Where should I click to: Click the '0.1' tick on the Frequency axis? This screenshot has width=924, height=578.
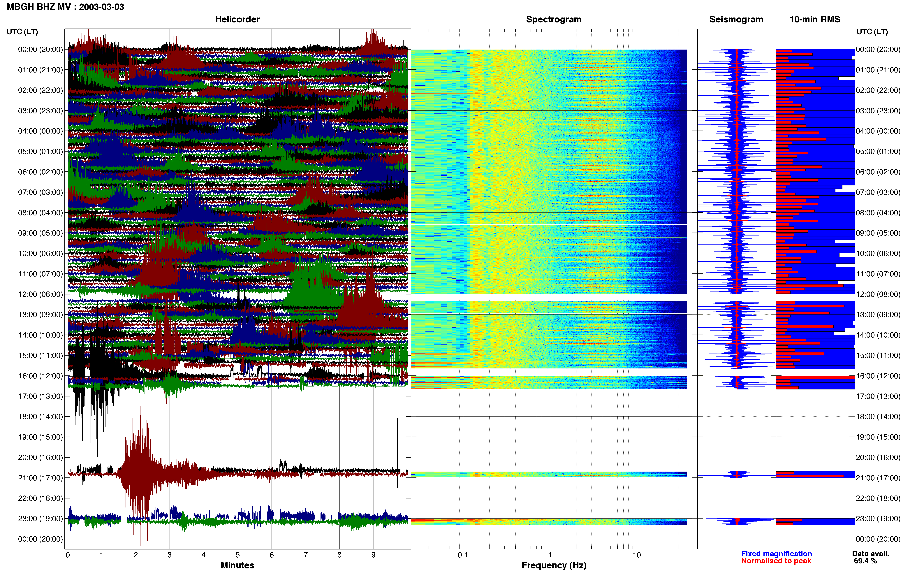(463, 555)
